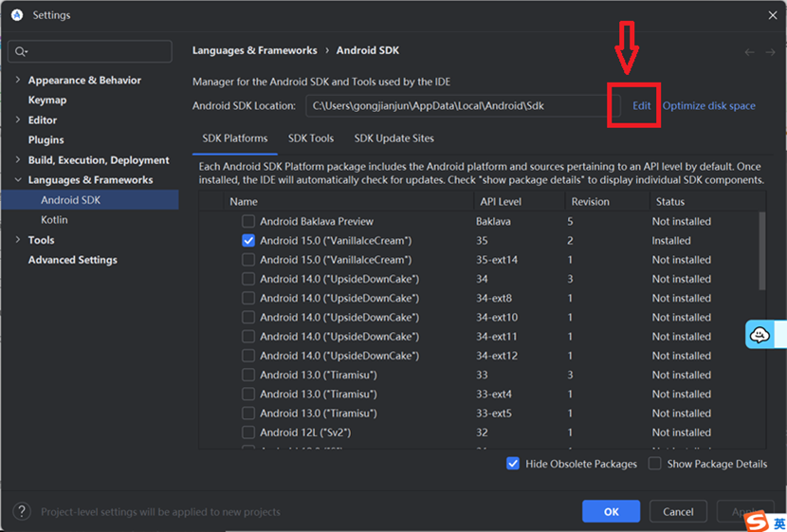Uncheck Android 15.0 API 35 checkbox
787x532 pixels.
247,241
